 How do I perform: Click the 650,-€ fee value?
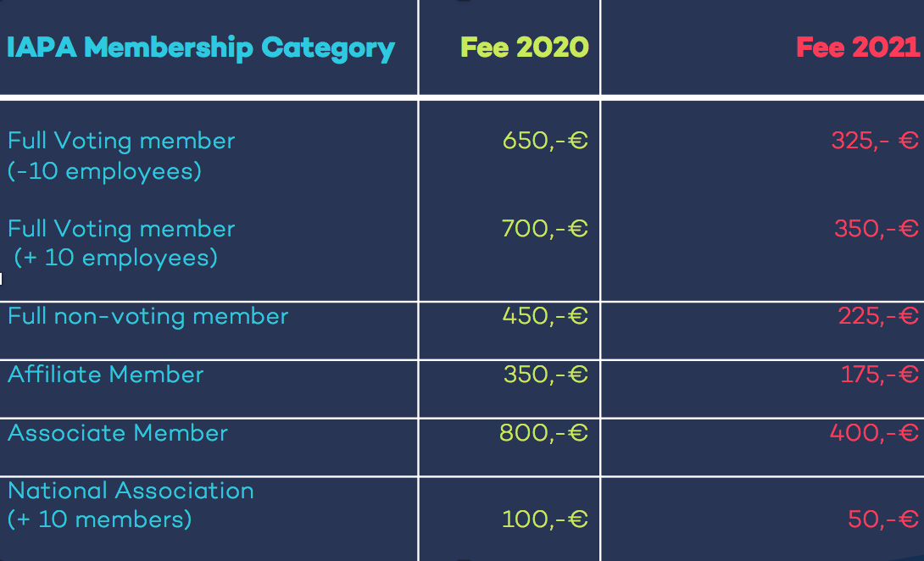click(545, 141)
